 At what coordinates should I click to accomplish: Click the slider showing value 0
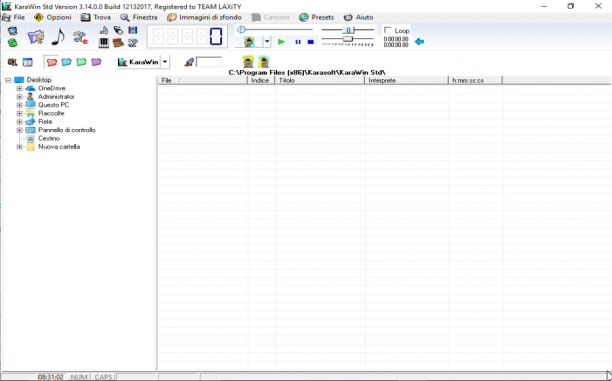[348, 30]
